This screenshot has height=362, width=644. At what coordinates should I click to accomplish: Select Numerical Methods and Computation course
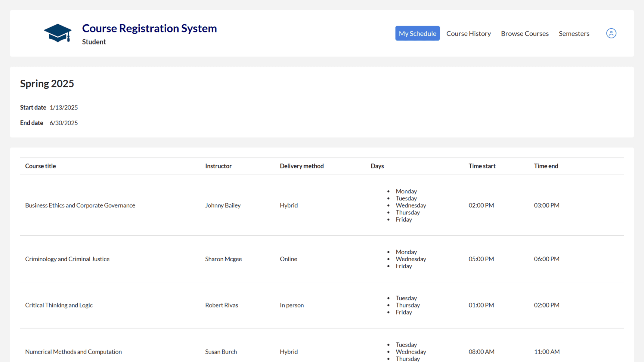[73, 352]
